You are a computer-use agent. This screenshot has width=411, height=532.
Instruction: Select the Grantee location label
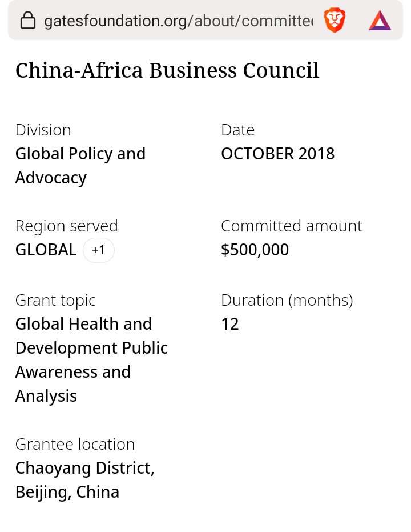pyautogui.click(x=75, y=444)
